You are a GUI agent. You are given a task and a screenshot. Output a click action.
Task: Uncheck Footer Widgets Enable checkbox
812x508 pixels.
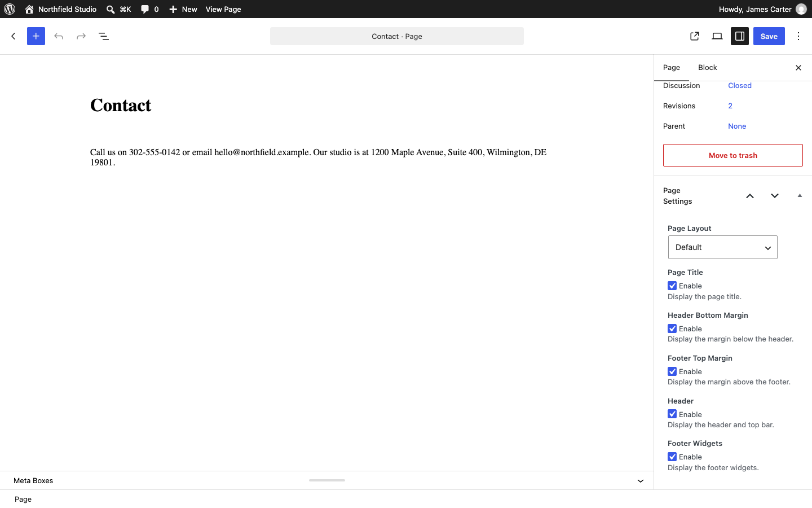[x=672, y=457]
